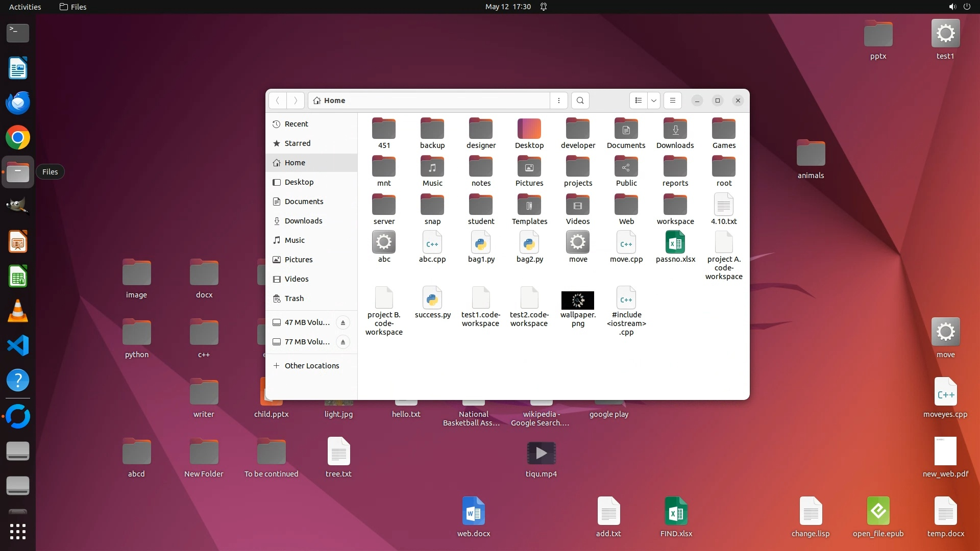
Task: Open the Show Applications grid
Action: [x=18, y=532]
